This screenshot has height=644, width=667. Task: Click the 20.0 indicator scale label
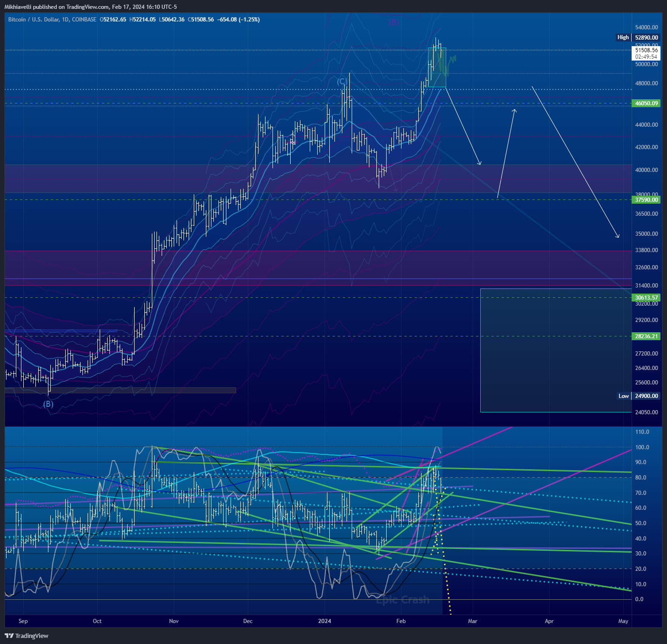641,569
